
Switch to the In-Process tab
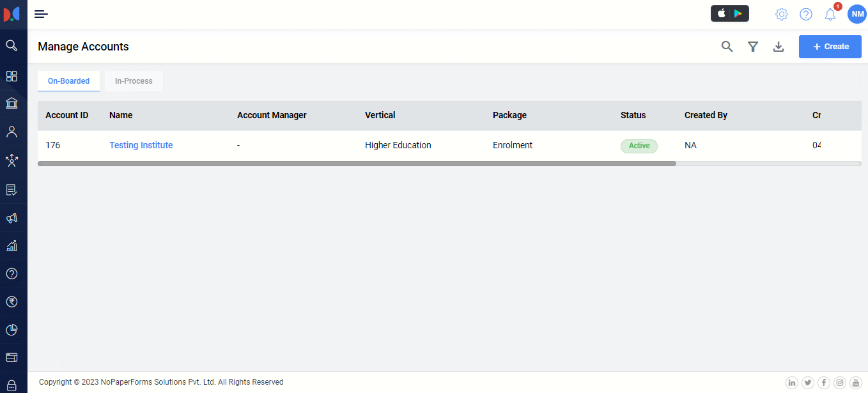pyautogui.click(x=134, y=81)
